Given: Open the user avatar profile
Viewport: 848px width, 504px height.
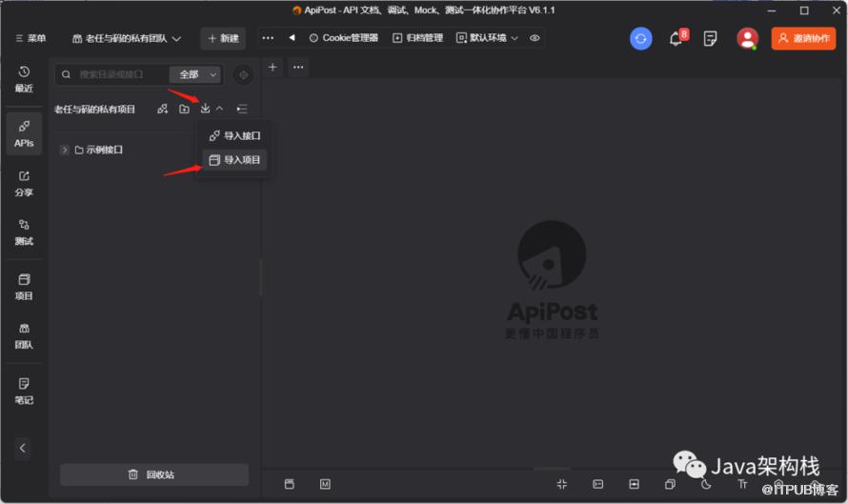Looking at the screenshot, I should [747, 39].
